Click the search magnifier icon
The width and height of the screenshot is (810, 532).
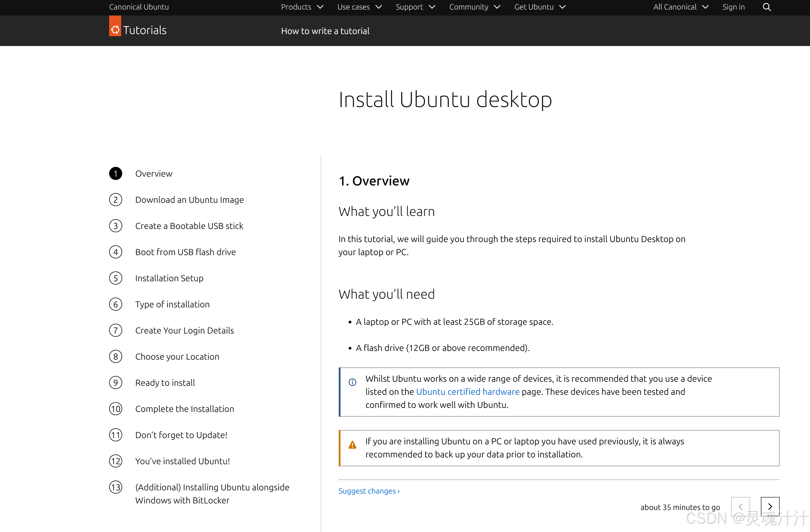(x=766, y=7)
